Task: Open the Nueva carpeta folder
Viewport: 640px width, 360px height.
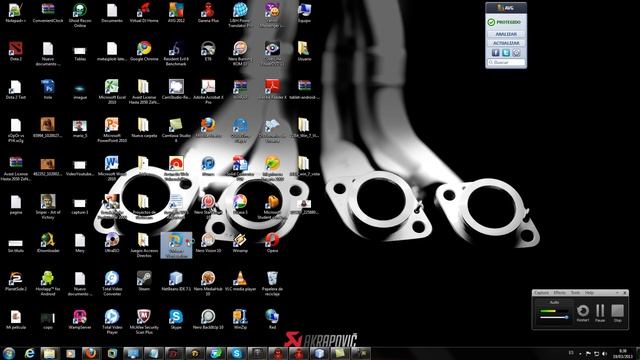Action: (144, 128)
